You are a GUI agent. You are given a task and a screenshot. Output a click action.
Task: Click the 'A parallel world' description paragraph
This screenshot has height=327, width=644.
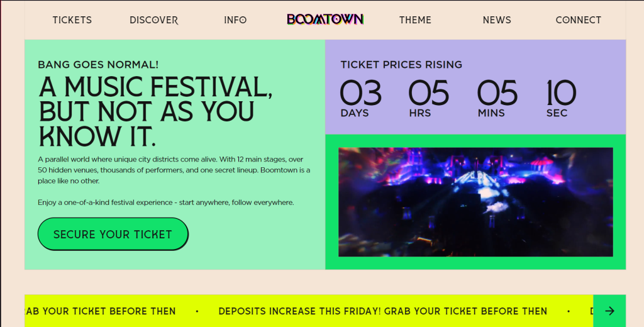point(174,170)
